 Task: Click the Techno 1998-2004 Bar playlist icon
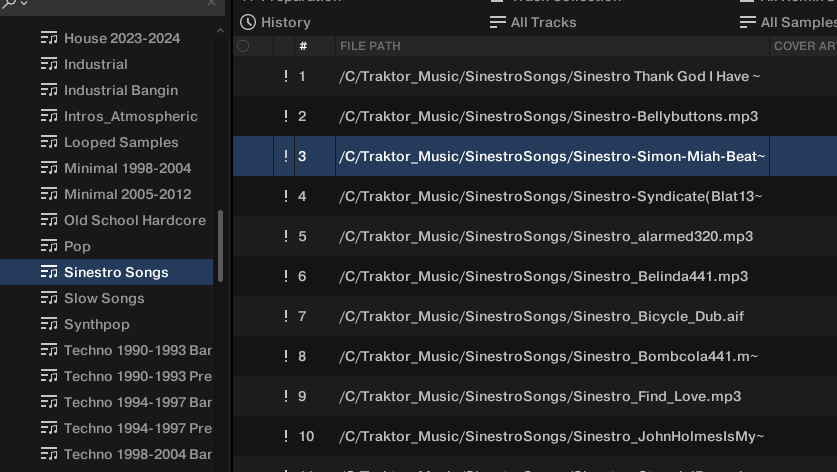coord(49,454)
